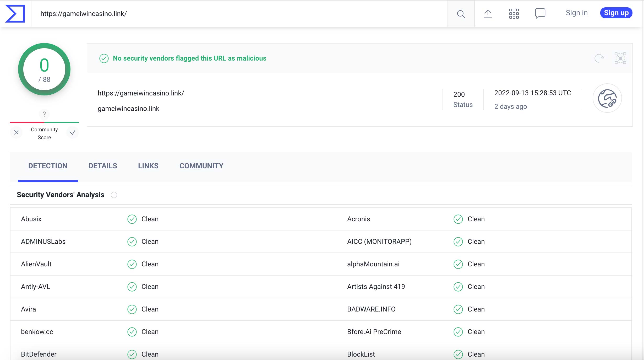Vote harmless with the community checkmark
Screen dimensions: 644x360
(x=73, y=132)
